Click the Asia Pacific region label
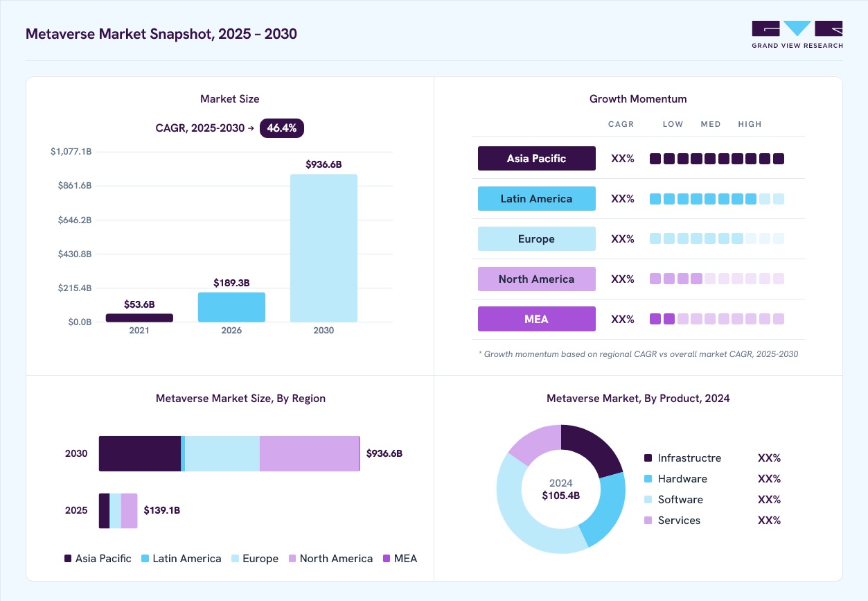868x601 pixels. tap(537, 158)
